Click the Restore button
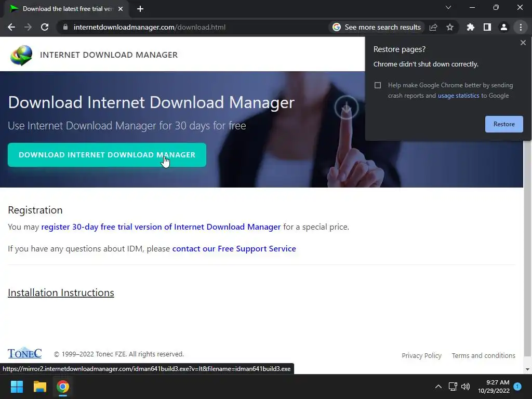This screenshot has height=399, width=532. pyautogui.click(x=504, y=124)
